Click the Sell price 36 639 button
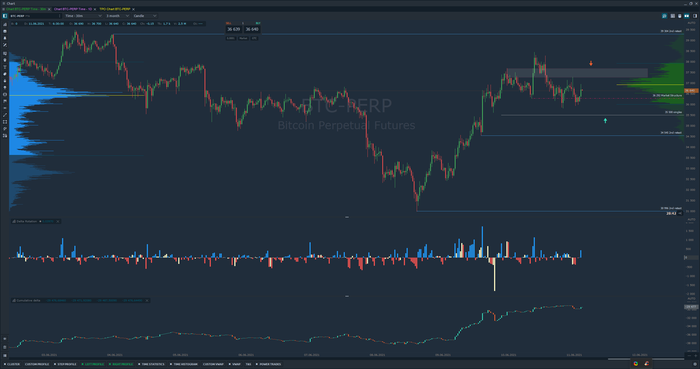Screen dimensions: 700x369 (x=233, y=29)
